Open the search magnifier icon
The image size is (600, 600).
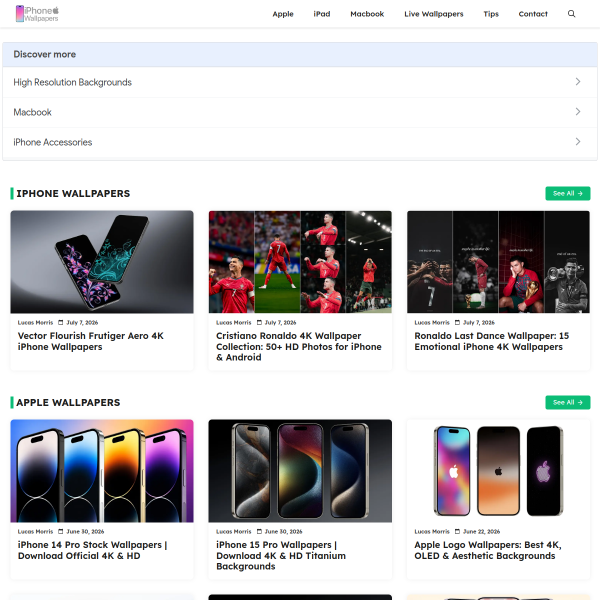571,14
